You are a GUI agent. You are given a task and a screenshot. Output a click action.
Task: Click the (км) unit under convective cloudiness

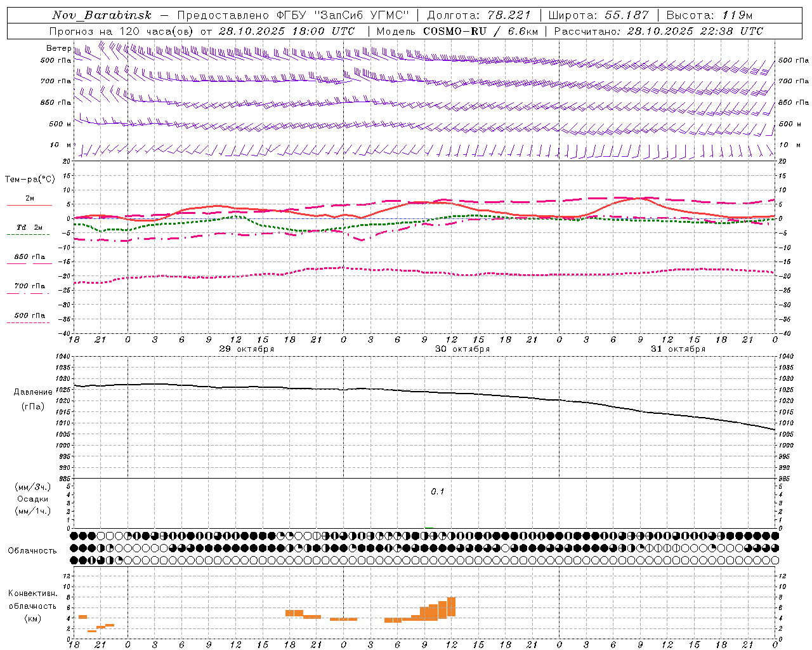pyautogui.click(x=33, y=618)
